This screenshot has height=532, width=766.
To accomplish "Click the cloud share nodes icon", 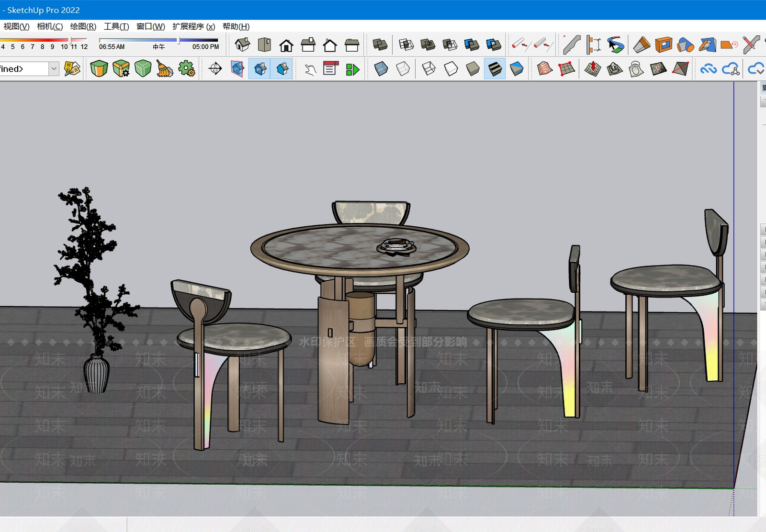I will point(731,69).
